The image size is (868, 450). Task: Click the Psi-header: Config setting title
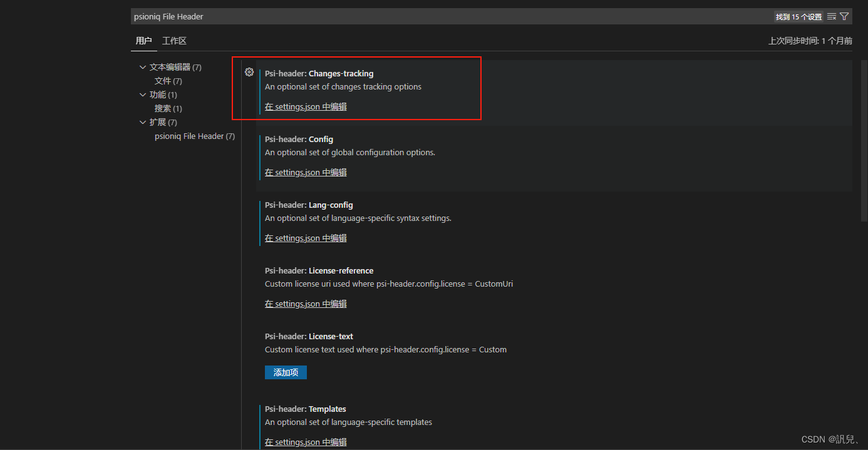299,139
